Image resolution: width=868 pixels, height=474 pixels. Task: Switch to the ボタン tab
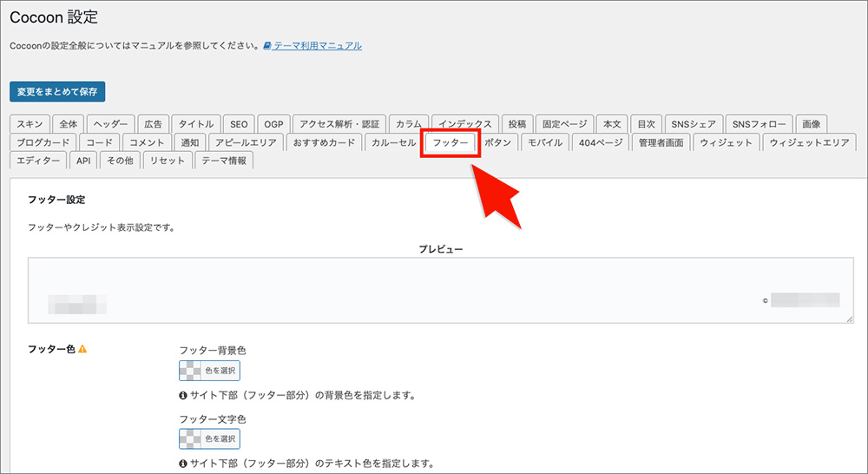tap(498, 142)
